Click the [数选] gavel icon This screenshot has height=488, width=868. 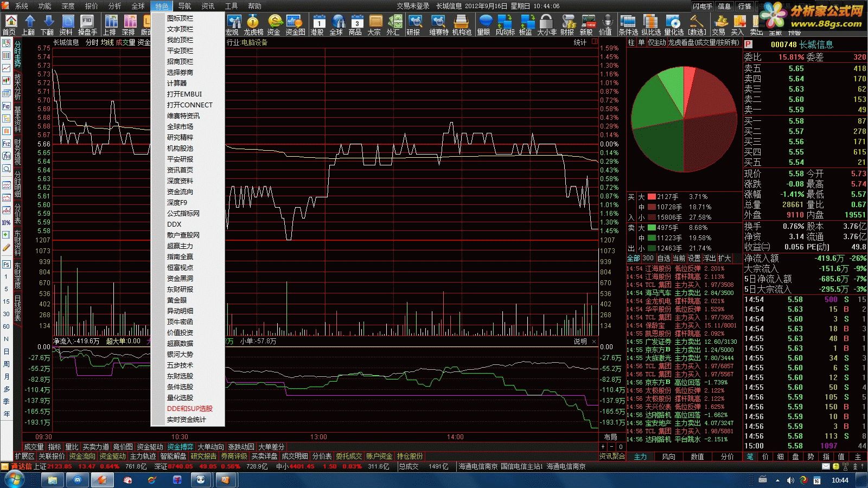click(697, 25)
